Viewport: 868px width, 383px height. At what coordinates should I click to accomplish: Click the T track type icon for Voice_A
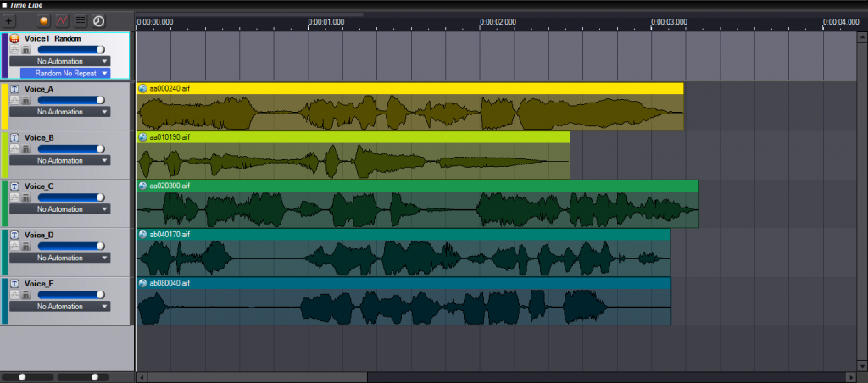coord(15,89)
